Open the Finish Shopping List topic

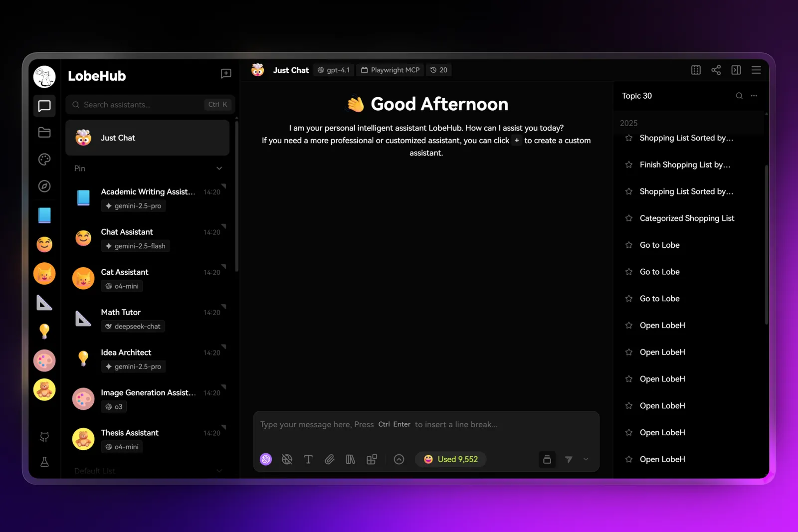(684, 165)
